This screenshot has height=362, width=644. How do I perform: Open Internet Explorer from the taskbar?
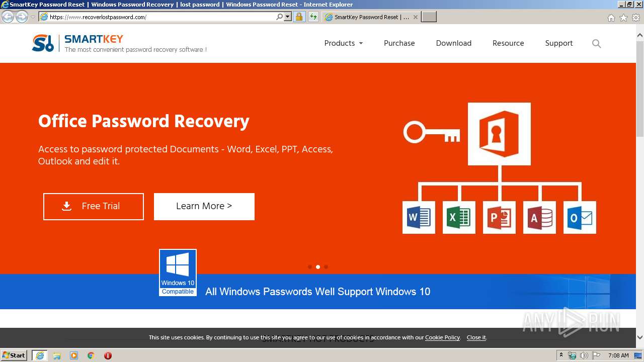point(39,355)
